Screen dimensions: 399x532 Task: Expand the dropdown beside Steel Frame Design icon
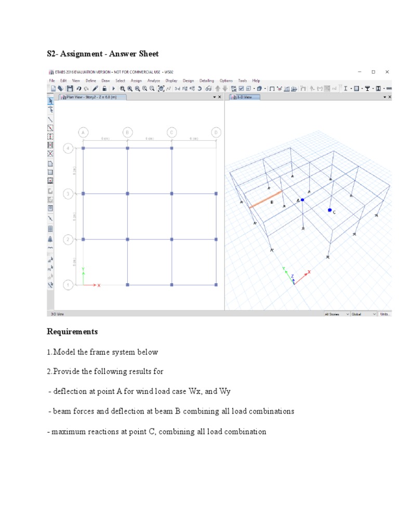[x=351, y=89]
